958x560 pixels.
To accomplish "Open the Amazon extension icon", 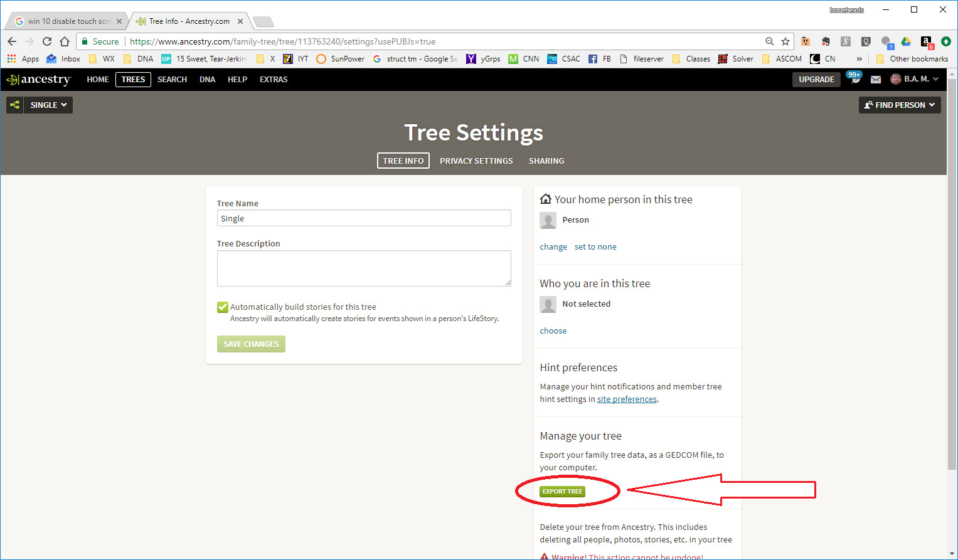I will coord(926,41).
